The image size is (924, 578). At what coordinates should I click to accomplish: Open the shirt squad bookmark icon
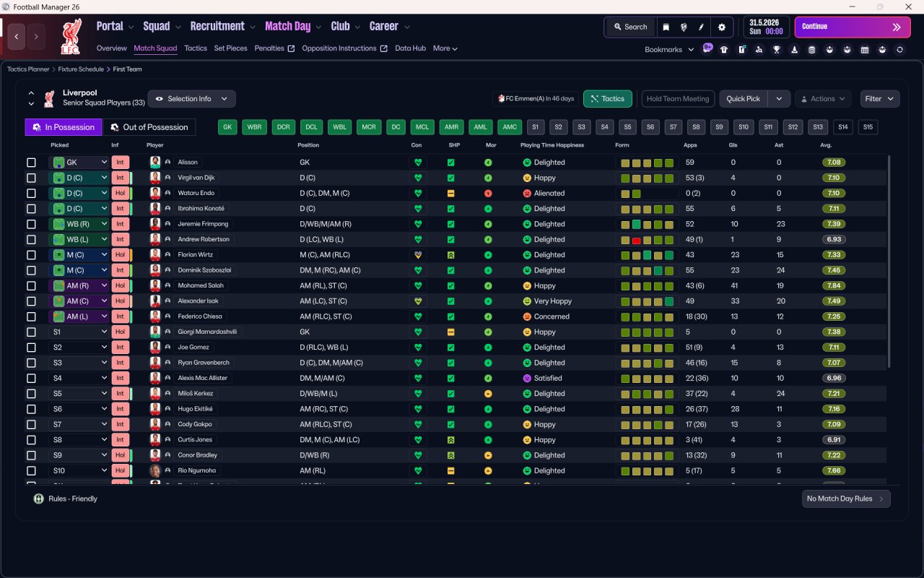[x=724, y=50]
